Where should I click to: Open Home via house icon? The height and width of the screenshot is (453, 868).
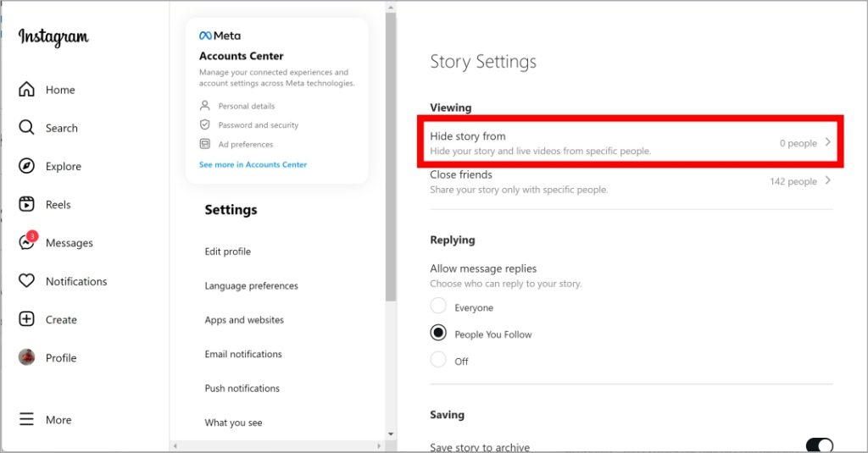[x=26, y=89]
